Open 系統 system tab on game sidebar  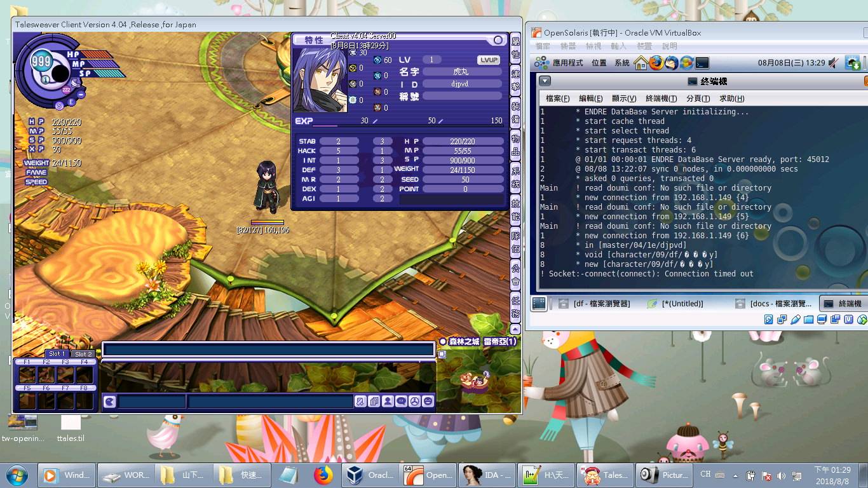[x=515, y=179]
